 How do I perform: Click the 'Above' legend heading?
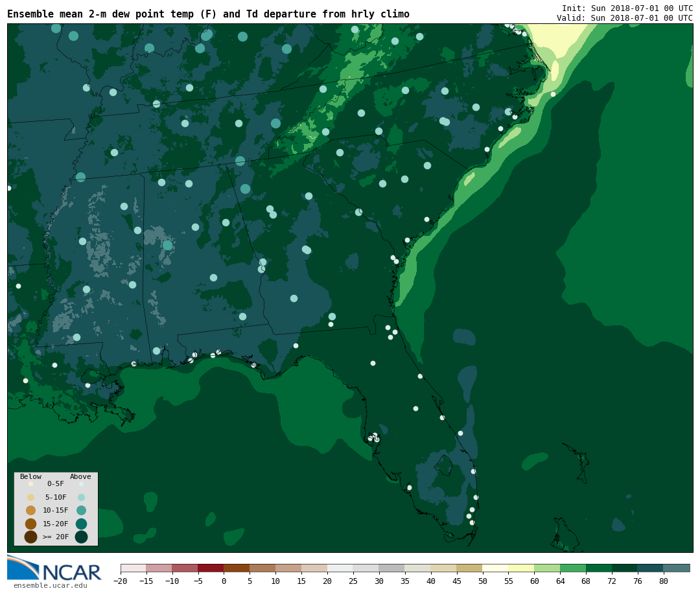(x=80, y=476)
